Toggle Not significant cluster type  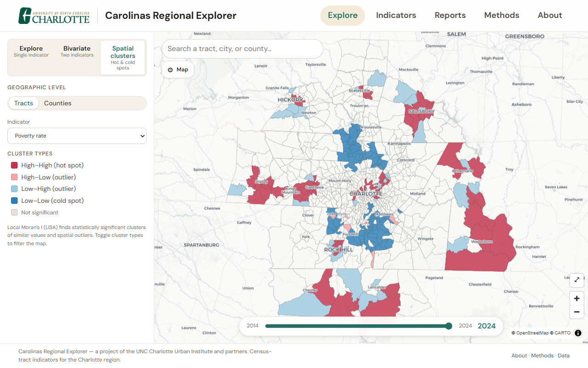pyautogui.click(x=35, y=213)
